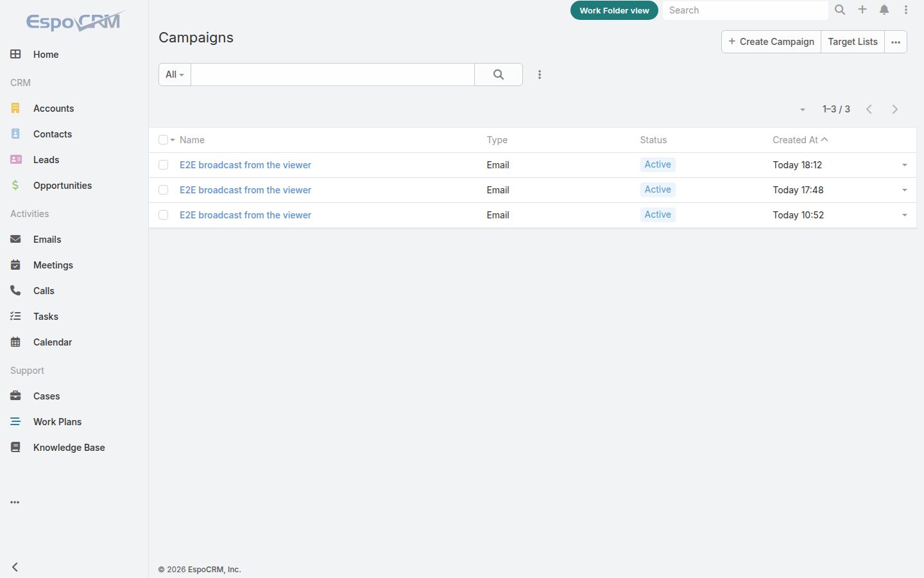Open the campaign link created Today 18:12

245,165
